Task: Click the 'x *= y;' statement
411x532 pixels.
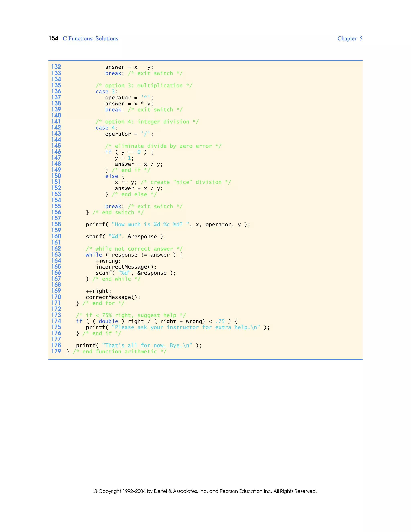Action: [x=126, y=182]
